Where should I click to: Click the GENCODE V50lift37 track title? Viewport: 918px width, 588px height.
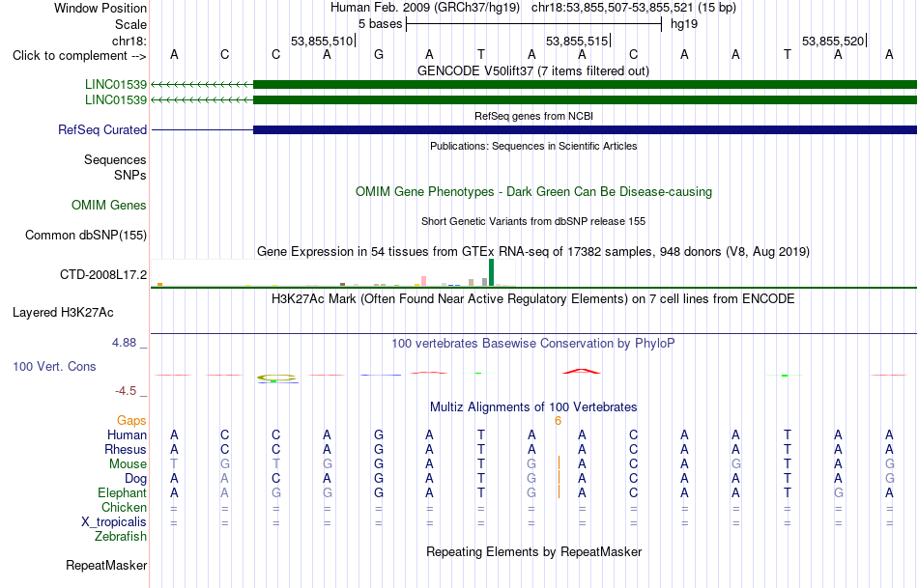(533, 70)
